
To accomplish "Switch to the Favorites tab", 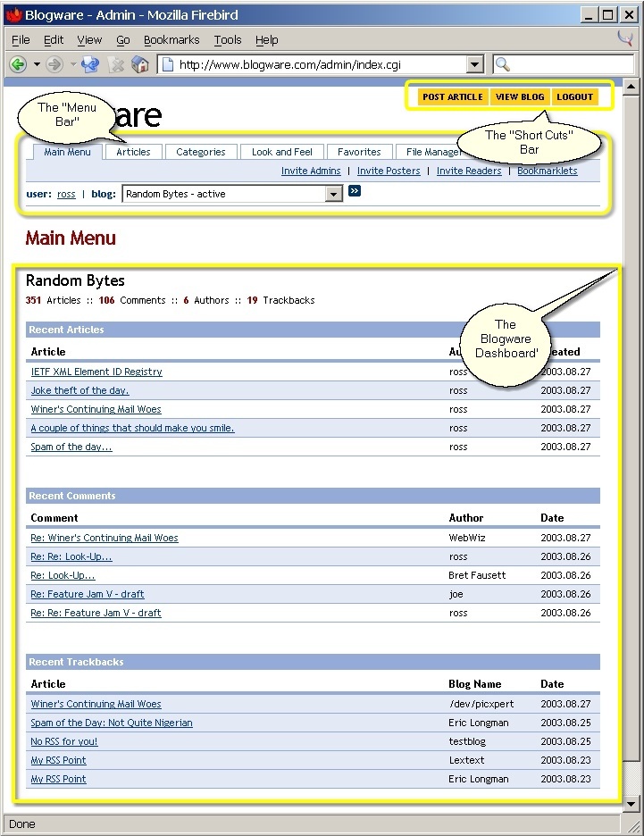I will [359, 152].
